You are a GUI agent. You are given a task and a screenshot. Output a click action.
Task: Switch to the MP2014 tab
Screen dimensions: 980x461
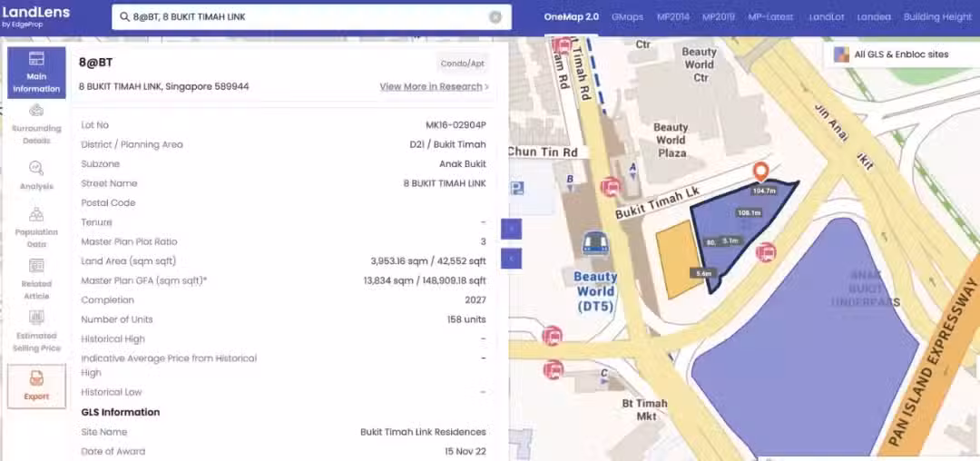click(673, 17)
